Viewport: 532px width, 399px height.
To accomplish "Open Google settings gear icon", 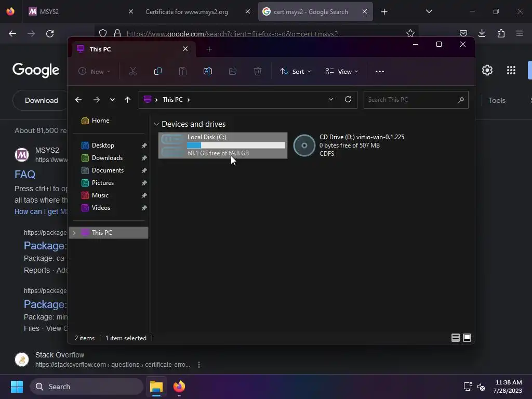I will 487,70.
